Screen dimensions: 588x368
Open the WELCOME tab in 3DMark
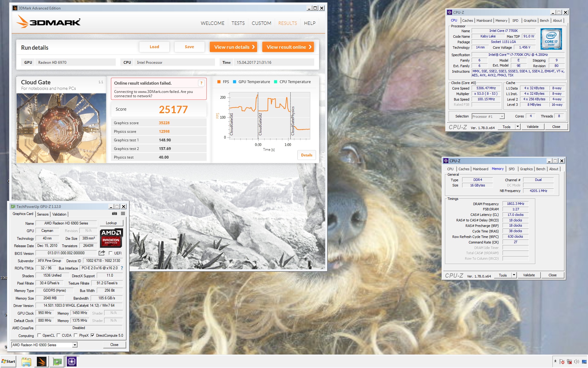click(x=213, y=23)
